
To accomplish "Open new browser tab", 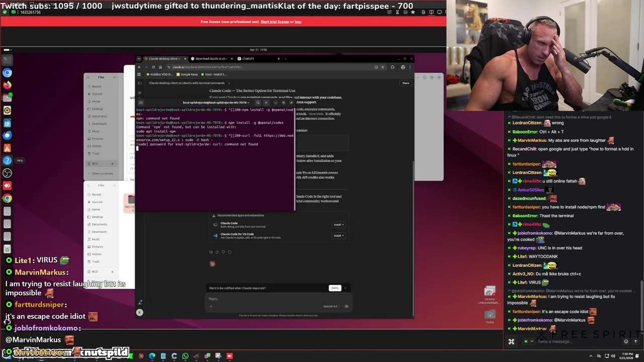I will point(286,59).
